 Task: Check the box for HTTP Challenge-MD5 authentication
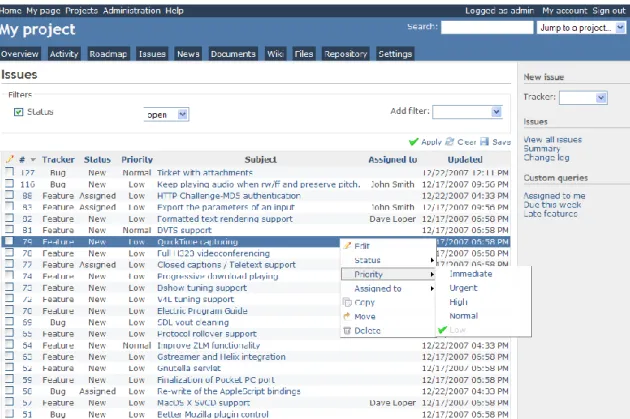[x=9, y=195]
